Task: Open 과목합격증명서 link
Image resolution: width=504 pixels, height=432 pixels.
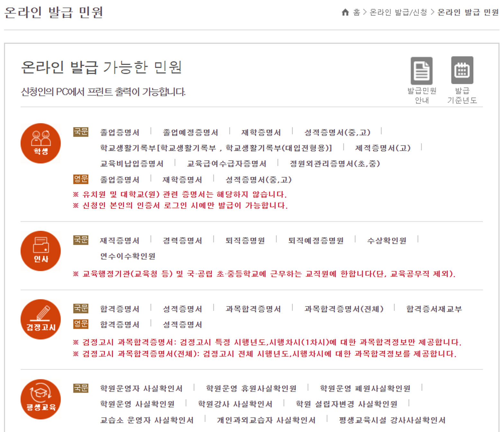Action: (253, 309)
